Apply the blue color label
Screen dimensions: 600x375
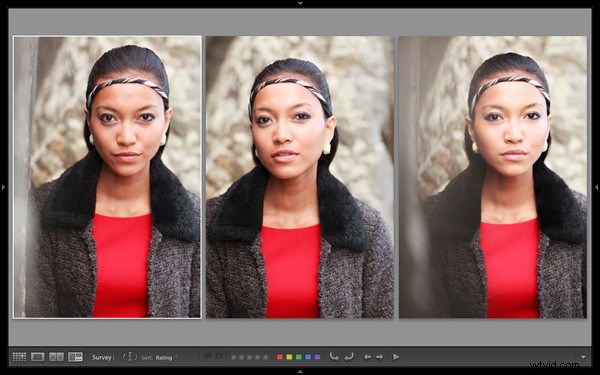(x=308, y=357)
